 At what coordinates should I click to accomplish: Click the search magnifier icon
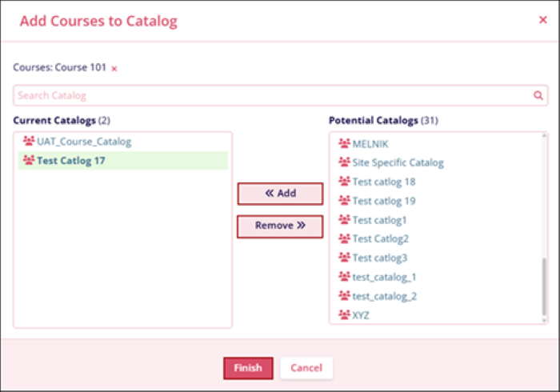point(538,95)
